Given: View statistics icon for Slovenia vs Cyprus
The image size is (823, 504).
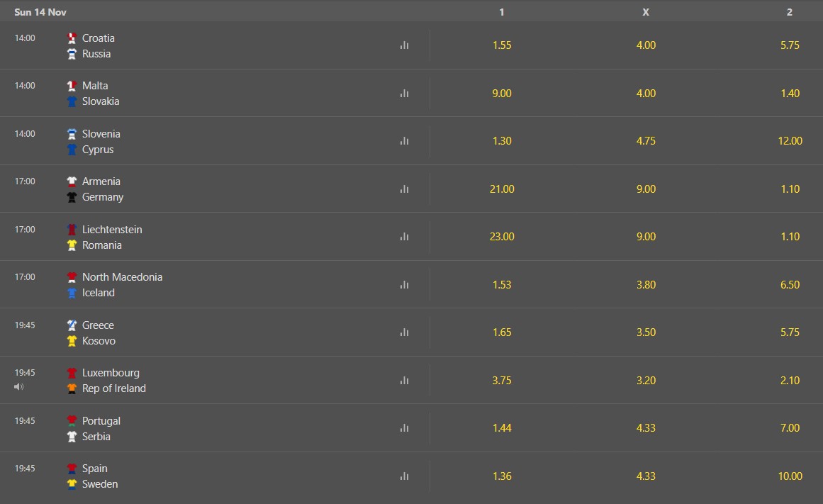Looking at the screenshot, I should pos(404,140).
